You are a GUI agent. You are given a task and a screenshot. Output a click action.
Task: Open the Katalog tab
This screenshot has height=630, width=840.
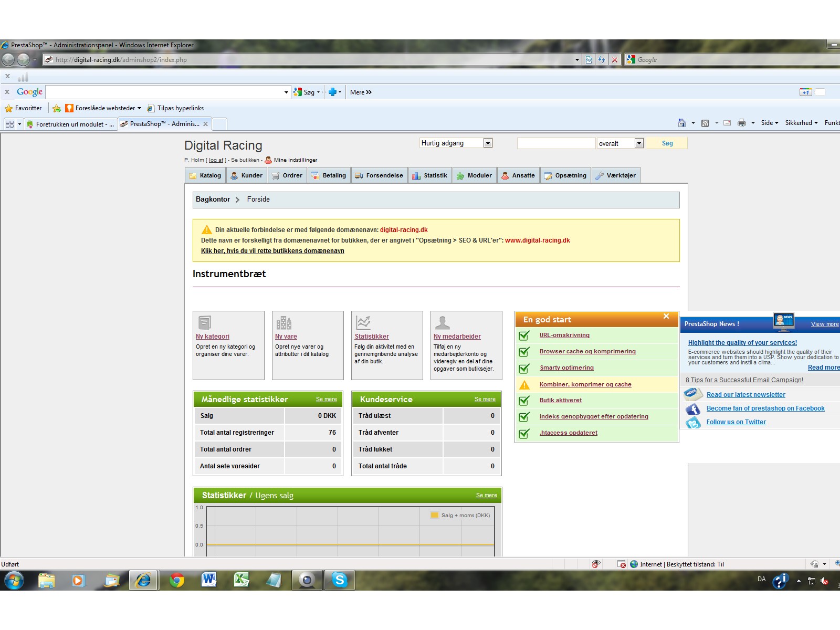[x=205, y=175]
